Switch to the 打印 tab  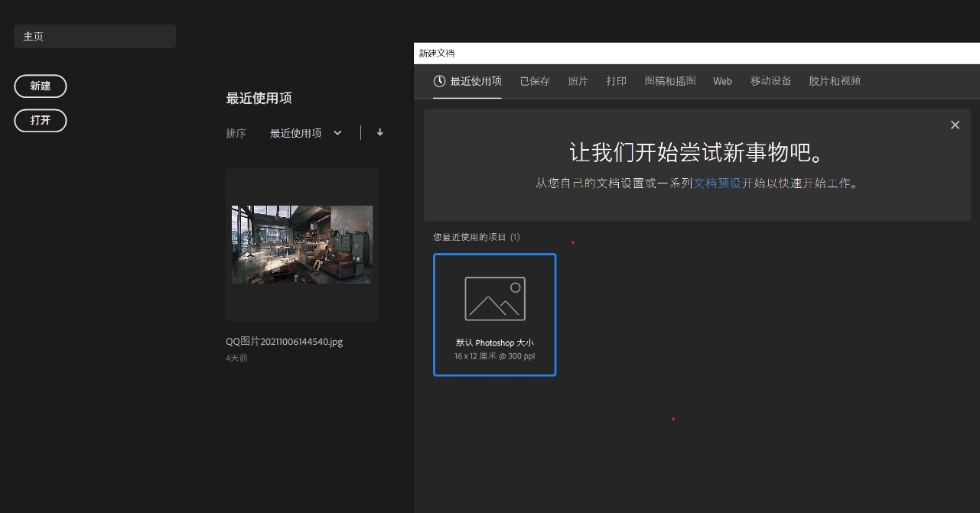617,81
